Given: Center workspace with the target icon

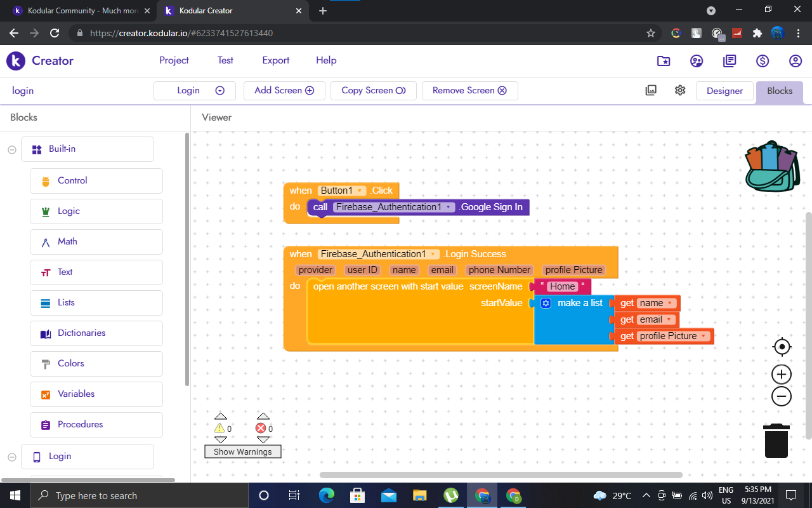Looking at the screenshot, I should 782,347.
